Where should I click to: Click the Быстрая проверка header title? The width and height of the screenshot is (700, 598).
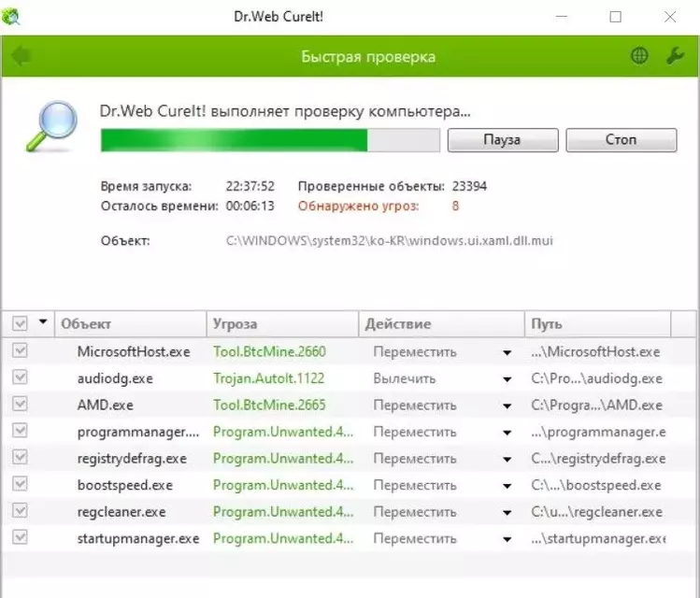click(x=368, y=57)
